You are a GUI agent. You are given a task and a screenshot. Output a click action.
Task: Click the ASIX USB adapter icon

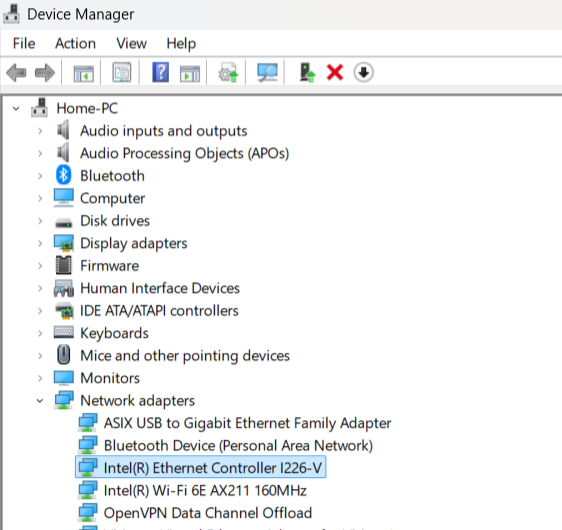pyautogui.click(x=88, y=422)
